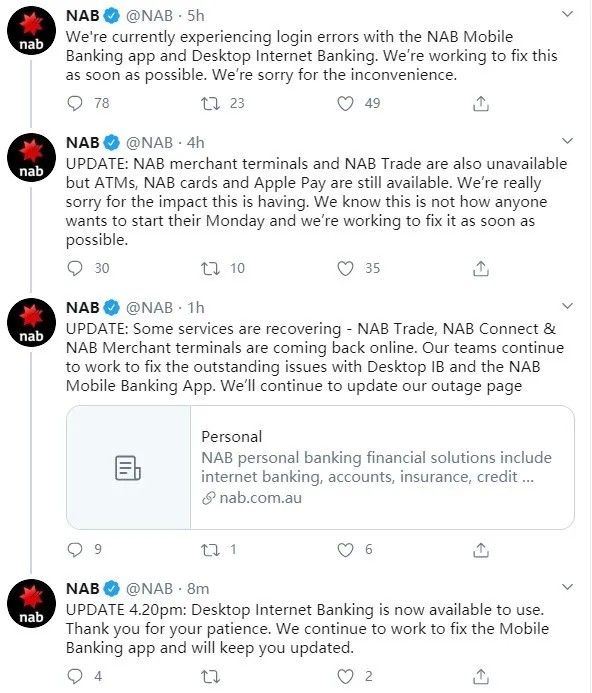Open the nab.com.au Personal link card
The image size is (592, 693).
point(321,468)
